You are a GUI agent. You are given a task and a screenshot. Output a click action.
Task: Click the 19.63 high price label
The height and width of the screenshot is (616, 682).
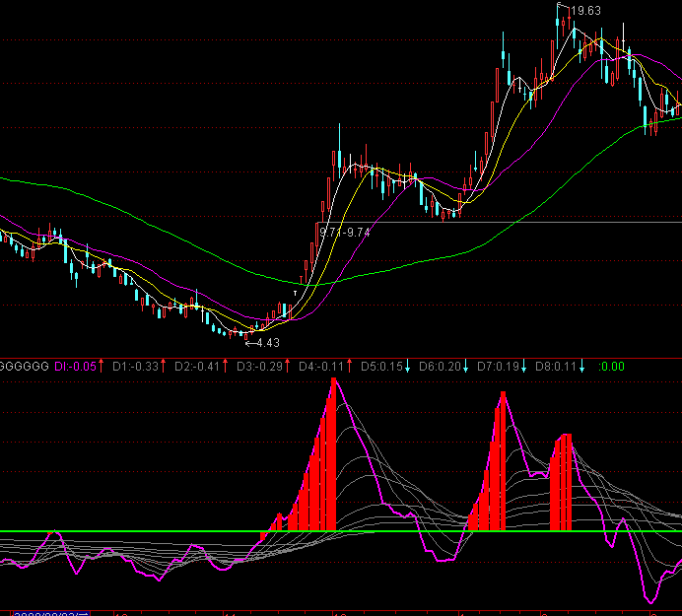pos(586,11)
